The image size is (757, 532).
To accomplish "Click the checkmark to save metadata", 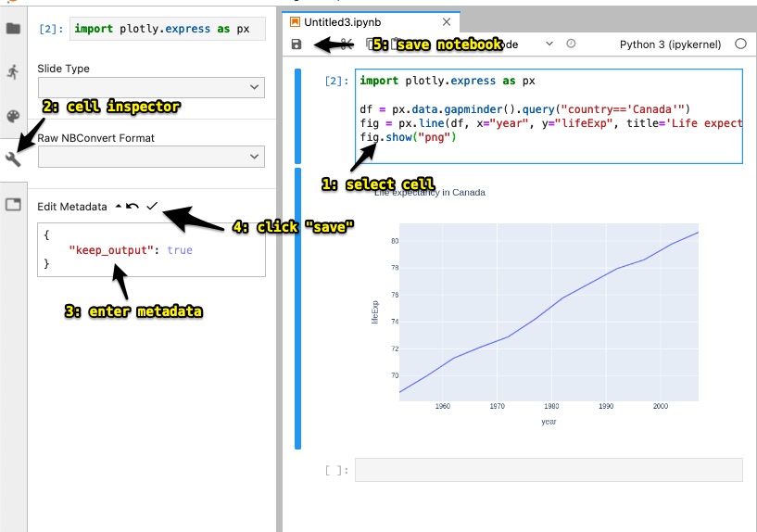I will coord(152,206).
